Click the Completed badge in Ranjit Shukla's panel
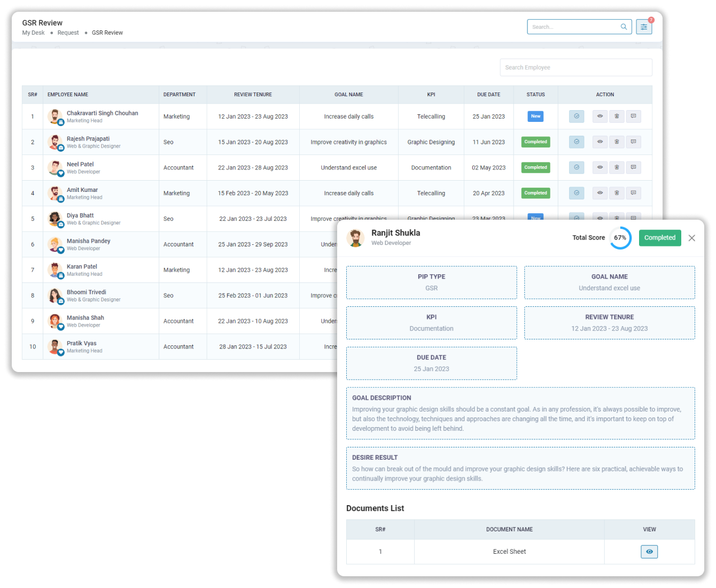716x588 pixels. coord(660,237)
